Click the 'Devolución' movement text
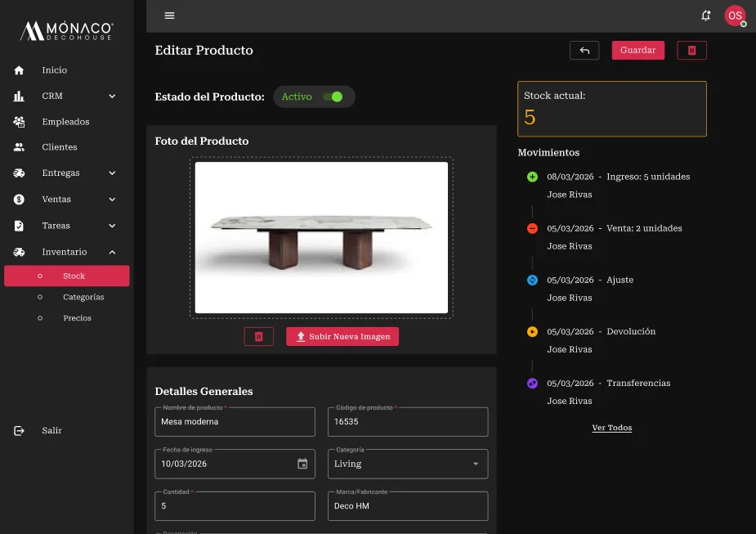The height and width of the screenshot is (534, 756). click(x=631, y=332)
